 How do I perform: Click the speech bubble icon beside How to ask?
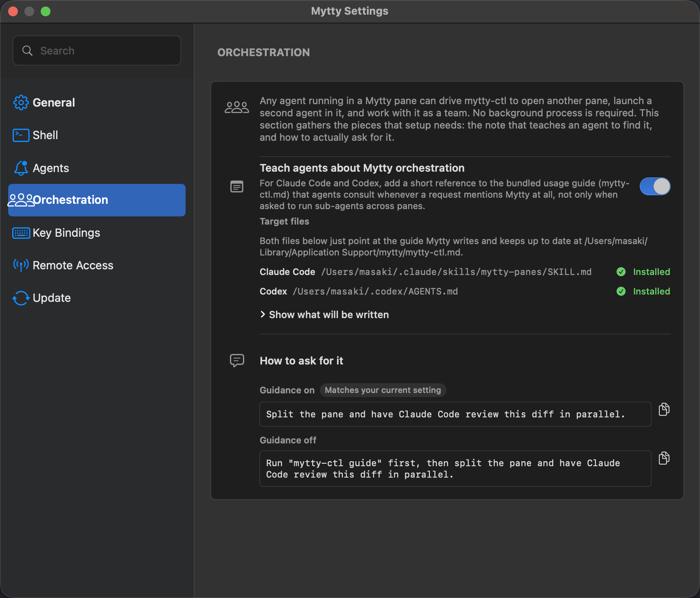(x=237, y=360)
